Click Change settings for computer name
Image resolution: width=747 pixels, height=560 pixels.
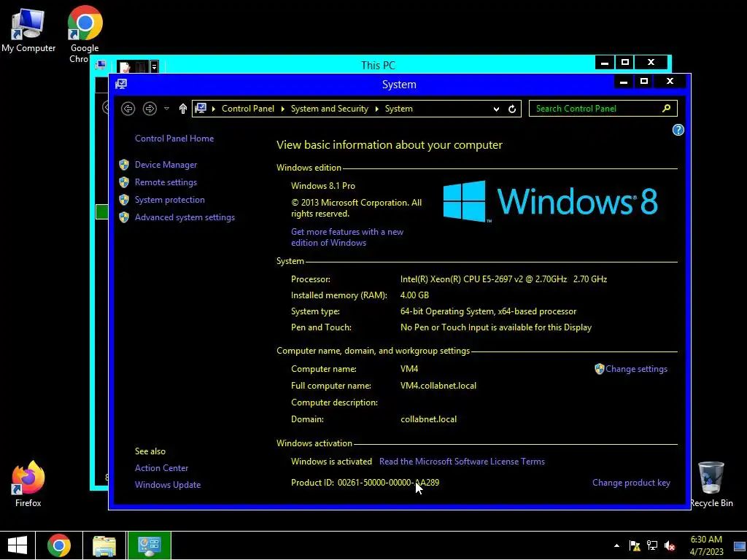coord(636,368)
